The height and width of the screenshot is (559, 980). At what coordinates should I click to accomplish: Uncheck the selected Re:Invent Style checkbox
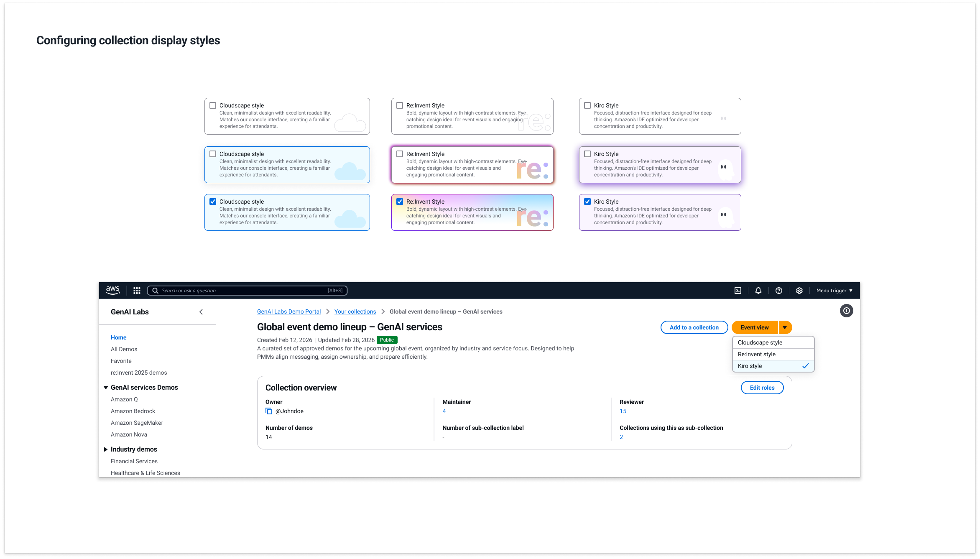400,202
